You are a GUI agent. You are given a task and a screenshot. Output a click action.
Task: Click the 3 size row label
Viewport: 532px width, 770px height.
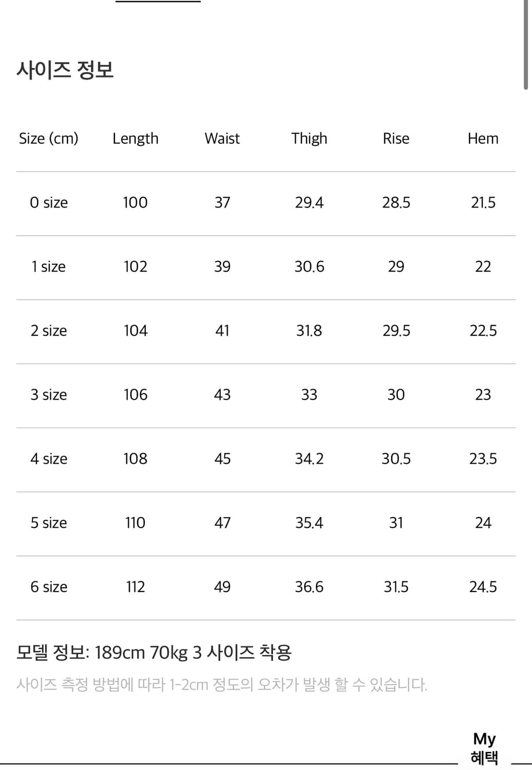coord(49,395)
